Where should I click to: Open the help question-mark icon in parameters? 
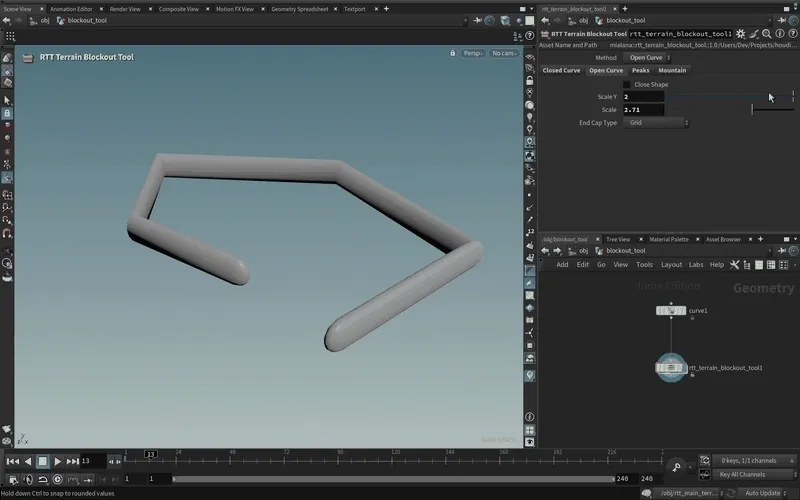point(793,34)
